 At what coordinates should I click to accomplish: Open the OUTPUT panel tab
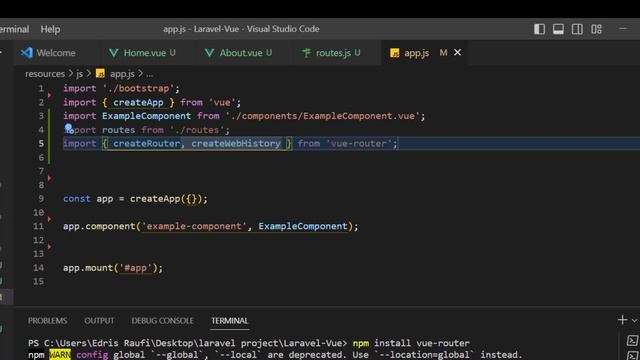point(99,320)
